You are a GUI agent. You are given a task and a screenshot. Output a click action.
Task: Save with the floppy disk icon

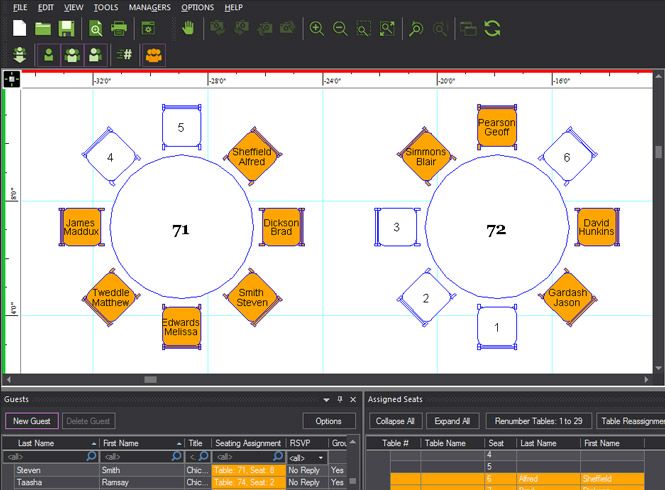[x=66, y=28]
